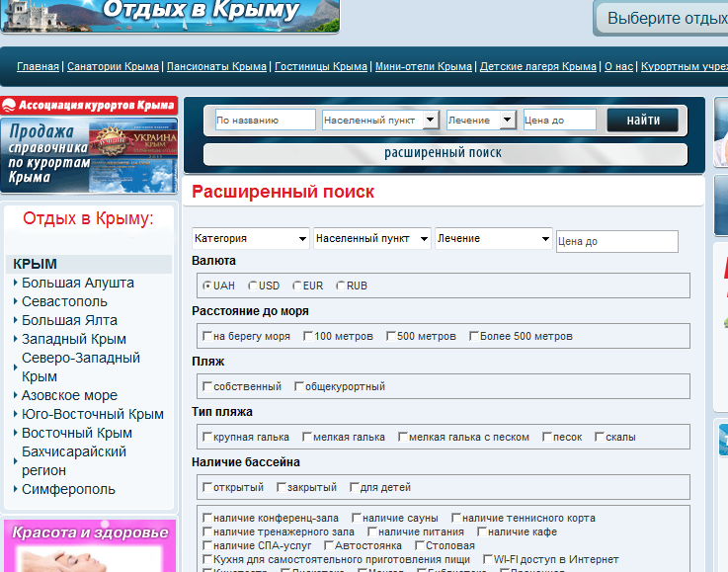This screenshot has width=728, height=572.
Task: Check the 'песок' beach type option
Action: (547, 437)
